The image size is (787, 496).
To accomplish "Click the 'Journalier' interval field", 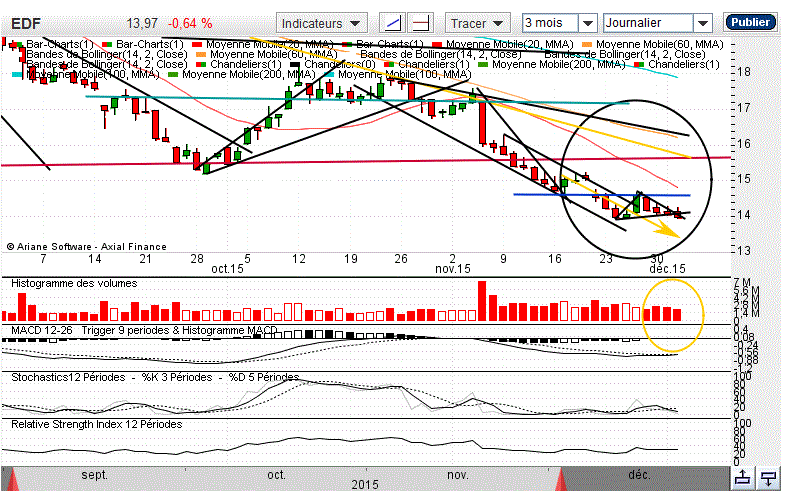I will pyautogui.click(x=648, y=23).
